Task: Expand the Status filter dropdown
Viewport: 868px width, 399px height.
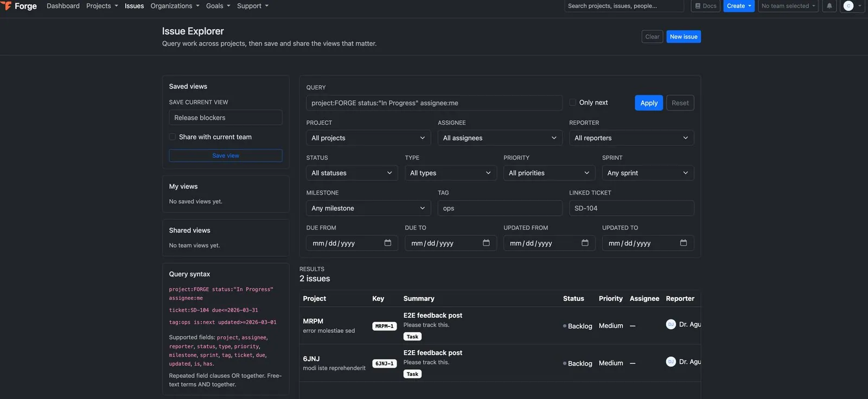Action: [x=352, y=173]
